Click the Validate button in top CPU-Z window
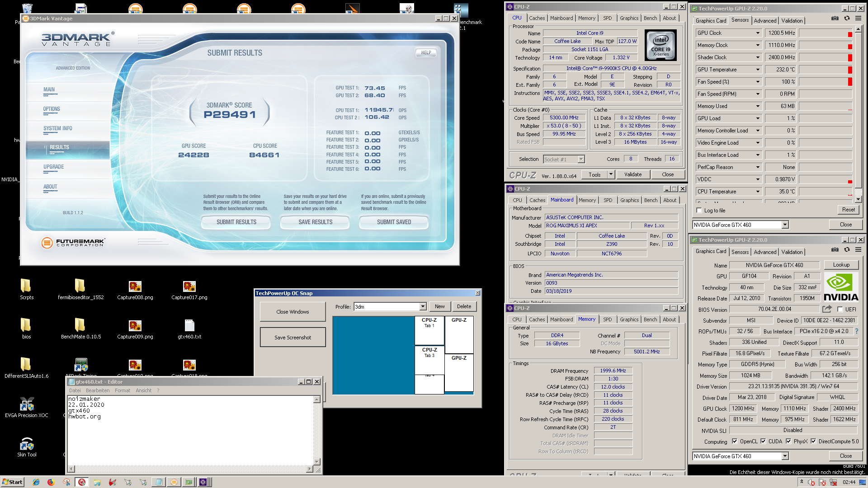This screenshot has height=488, width=868. click(632, 174)
